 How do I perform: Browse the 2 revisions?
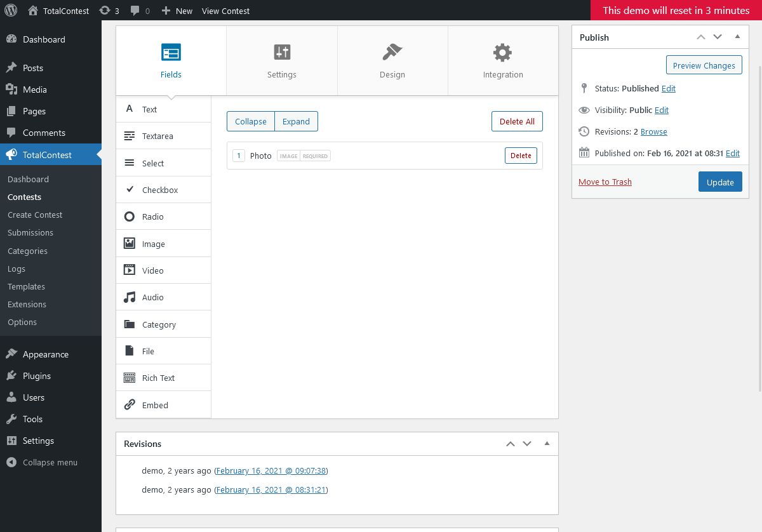coord(654,131)
